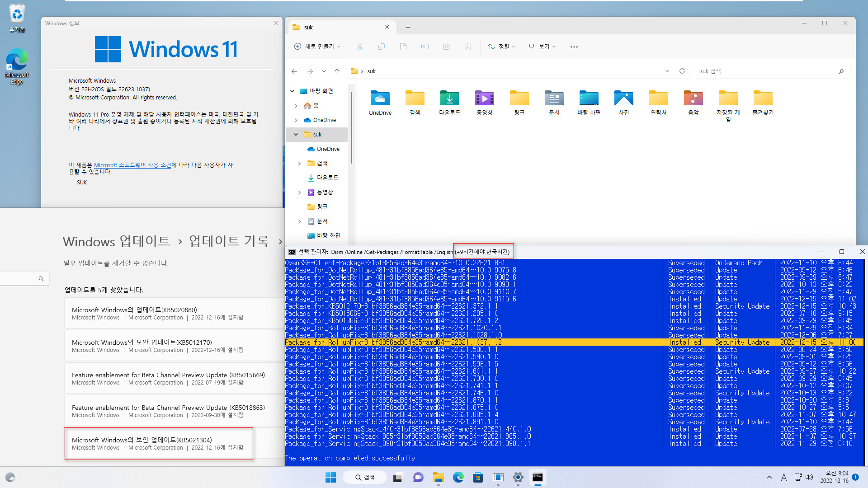Image resolution: width=868 pixels, height=488 pixels.
Task: Click the taskbar 검색 search box
Action: pos(364,477)
